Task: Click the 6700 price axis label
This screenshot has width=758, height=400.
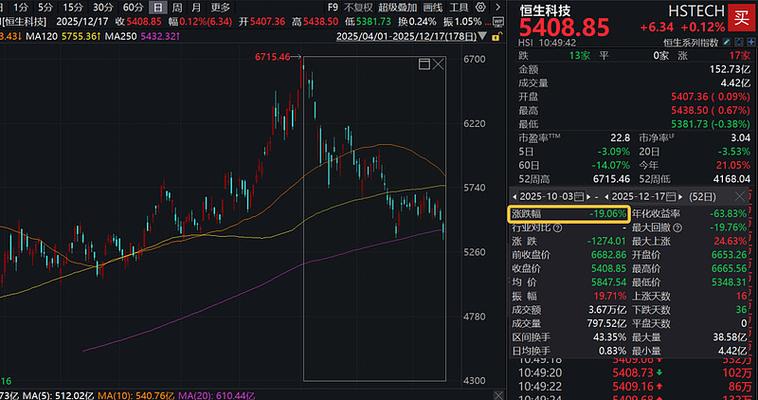Action: 474,59
